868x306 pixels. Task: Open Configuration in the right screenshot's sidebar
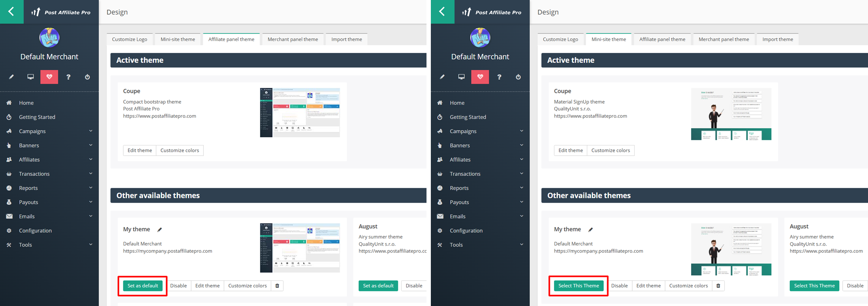coord(466,231)
